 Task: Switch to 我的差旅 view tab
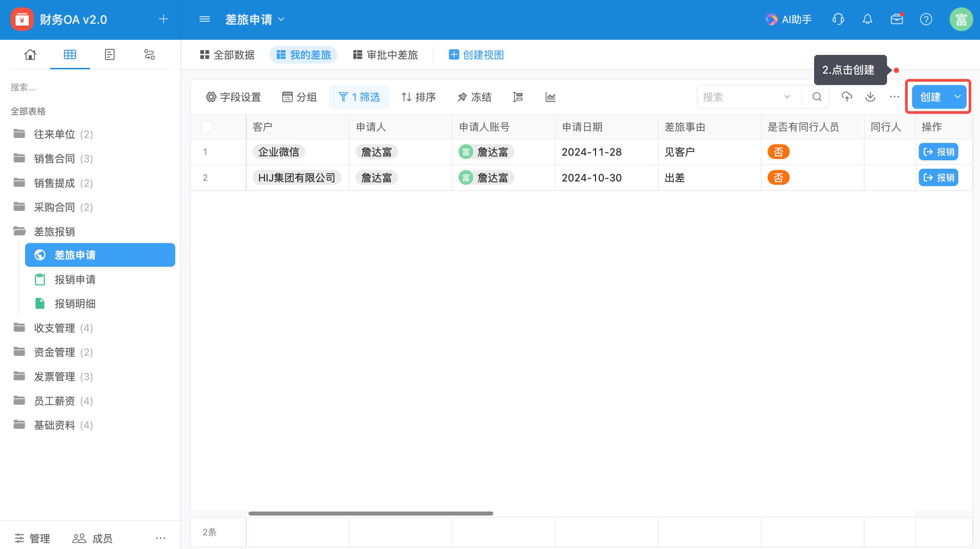tap(303, 55)
